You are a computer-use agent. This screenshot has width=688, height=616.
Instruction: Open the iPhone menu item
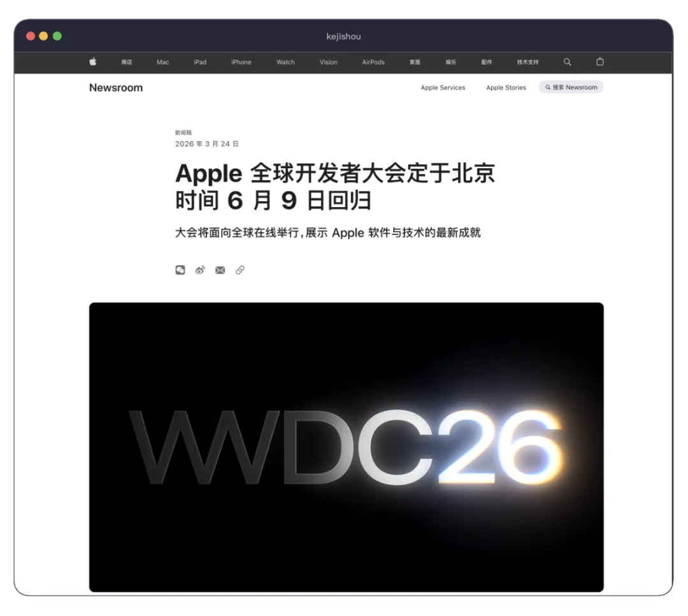click(241, 62)
